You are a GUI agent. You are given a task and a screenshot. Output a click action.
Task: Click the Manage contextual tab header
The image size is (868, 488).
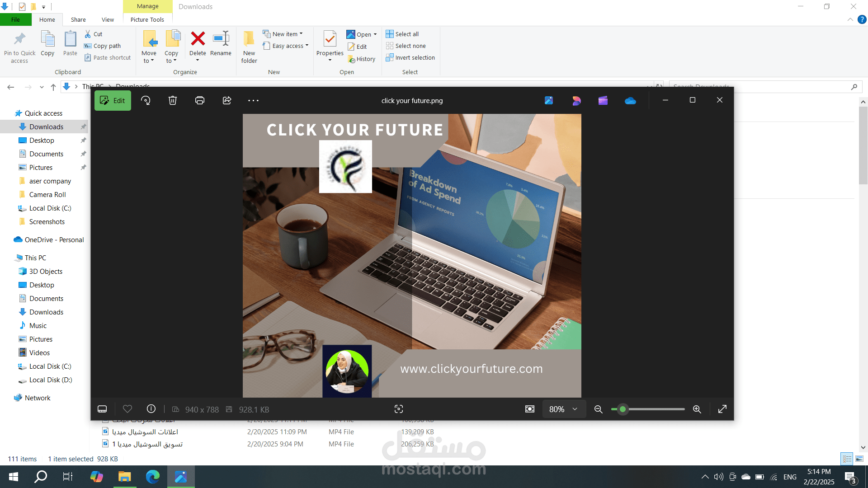[x=148, y=6]
